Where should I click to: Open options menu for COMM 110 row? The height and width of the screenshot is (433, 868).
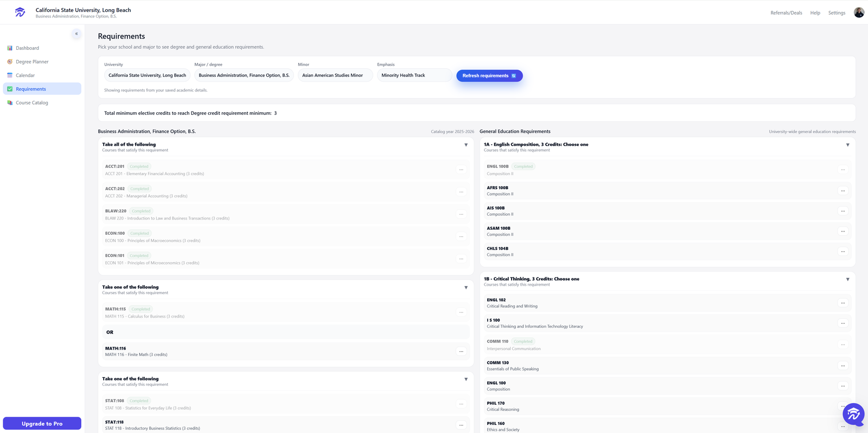[x=843, y=345]
